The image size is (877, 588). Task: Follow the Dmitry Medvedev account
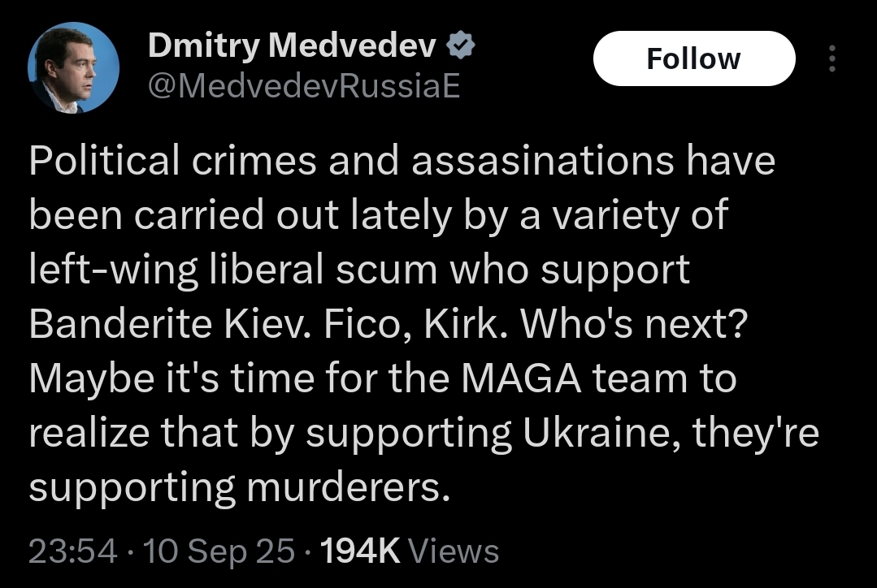point(694,58)
